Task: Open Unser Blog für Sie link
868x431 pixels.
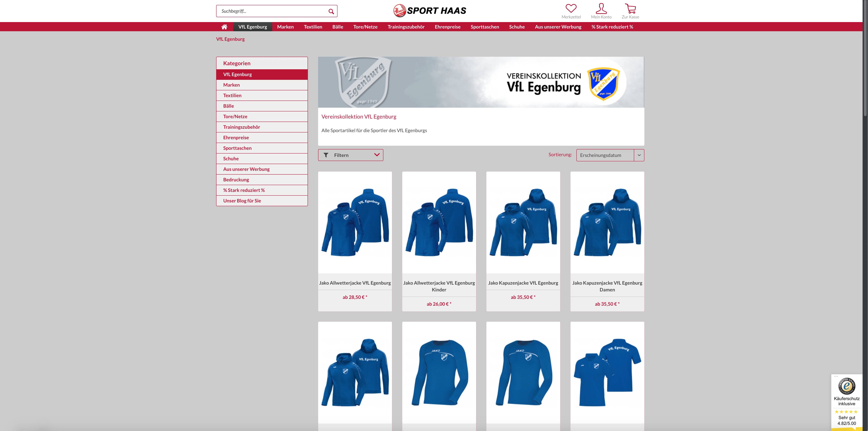Action: [262, 201]
